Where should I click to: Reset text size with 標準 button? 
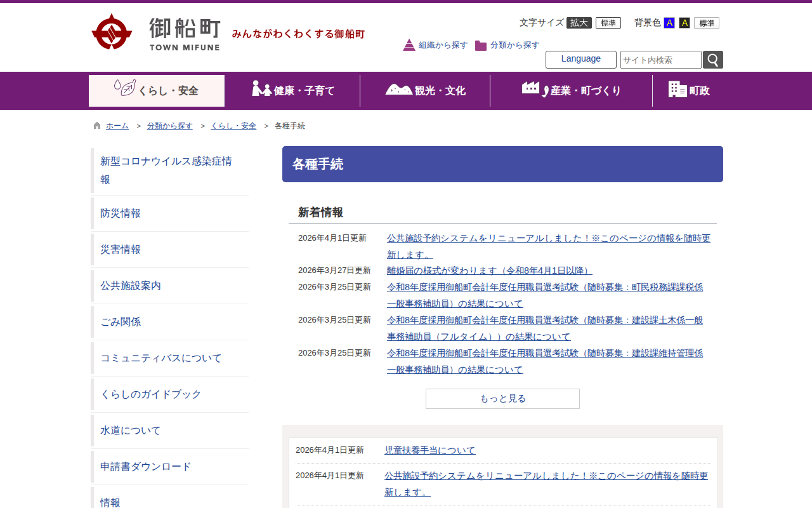[608, 23]
